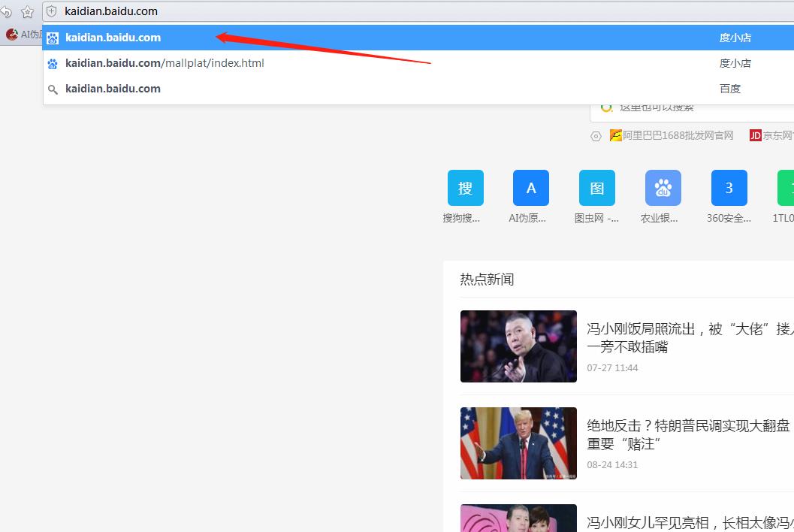
Task: Select the 百度 search suggestion for kaidian.baidu.com
Action: (x=418, y=89)
